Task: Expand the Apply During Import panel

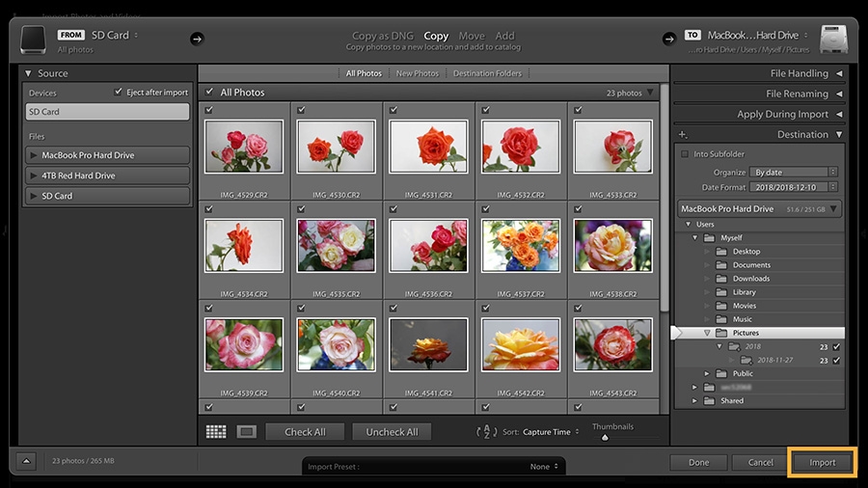Action: [x=839, y=115]
